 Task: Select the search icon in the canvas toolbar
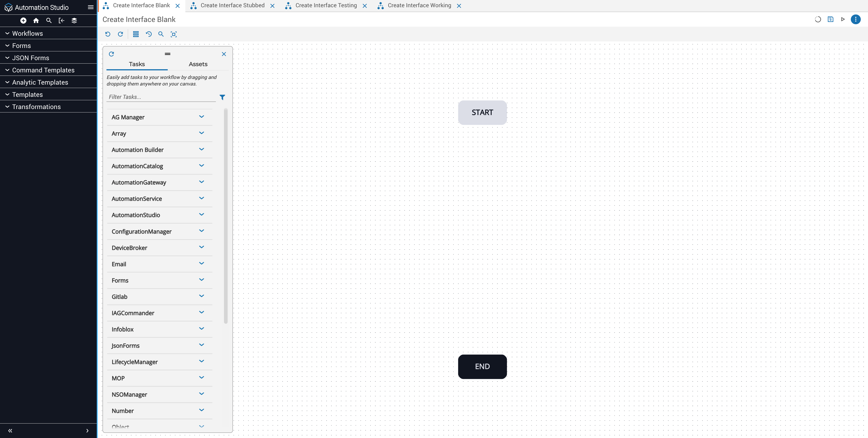tap(161, 34)
